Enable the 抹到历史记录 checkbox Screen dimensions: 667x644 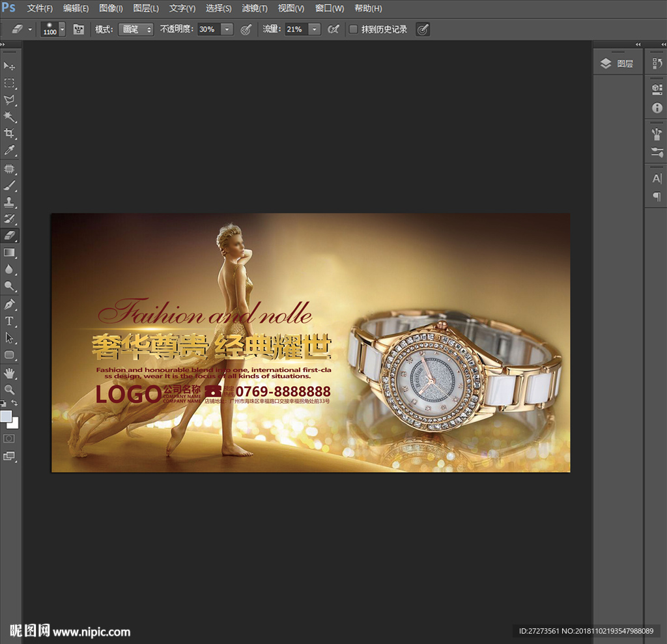tap(353, 29)
